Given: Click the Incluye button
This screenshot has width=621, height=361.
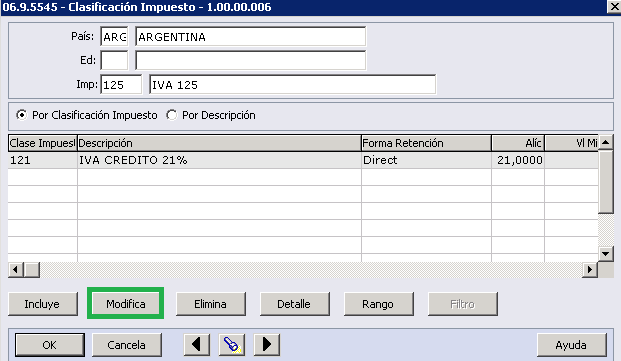Looking at the screenshot, I should point(43,304).
